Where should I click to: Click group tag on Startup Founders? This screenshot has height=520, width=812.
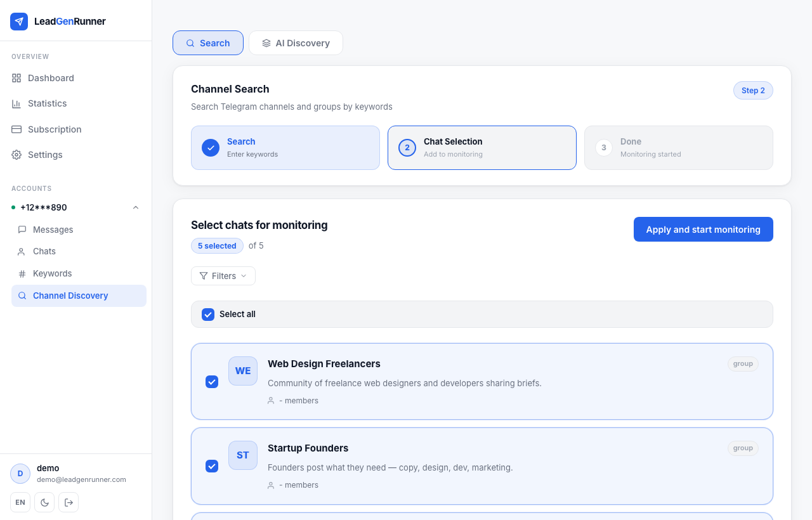pos(743,448)
